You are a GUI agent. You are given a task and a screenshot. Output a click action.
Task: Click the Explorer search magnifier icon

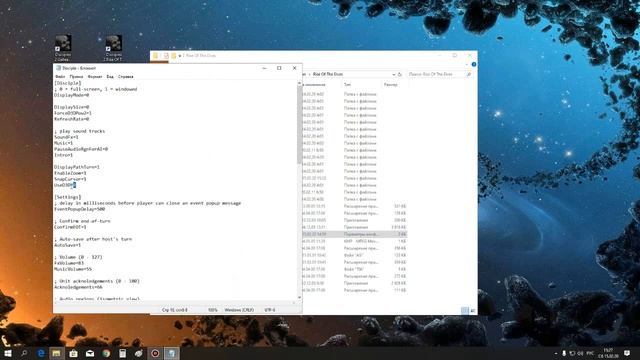(x=469, y=74)
